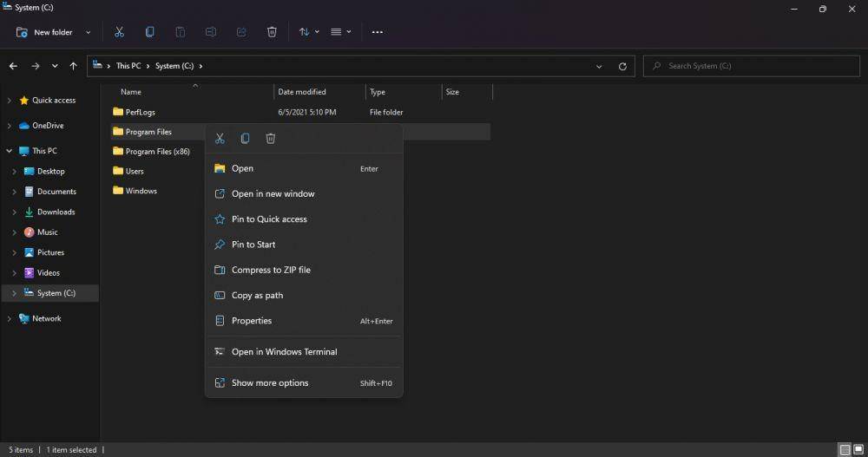Select This PC in the sidebar
This screenshot has width=868, height=457.
pyautogui.click(x=44, y=151)
